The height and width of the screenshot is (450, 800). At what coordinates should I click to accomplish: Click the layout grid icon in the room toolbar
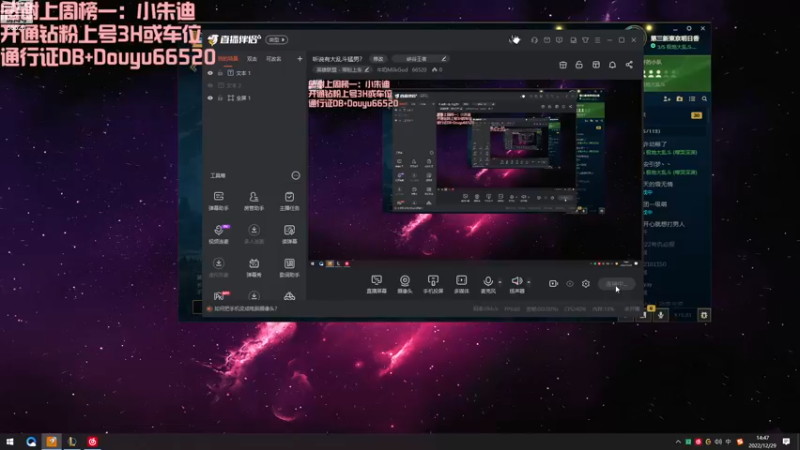point(596,65)
